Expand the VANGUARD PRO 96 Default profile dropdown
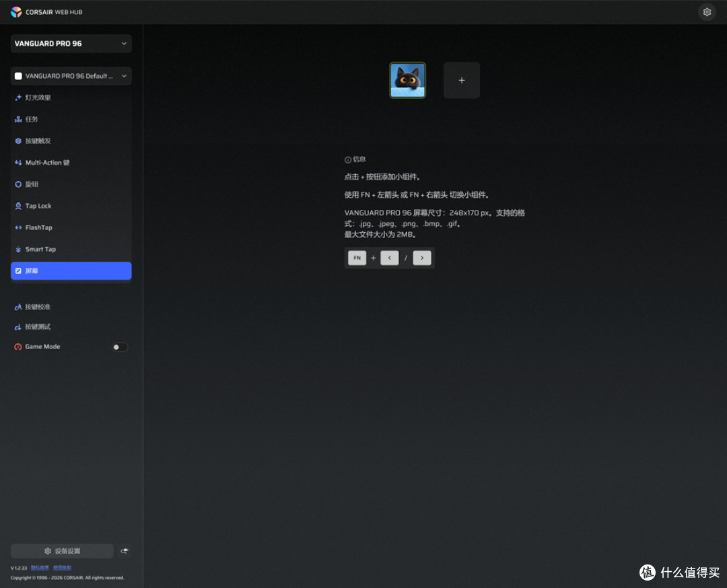Image resolution: width=727 pixels, height=588 pixels. pyautogui.click(x=71, y=76)
